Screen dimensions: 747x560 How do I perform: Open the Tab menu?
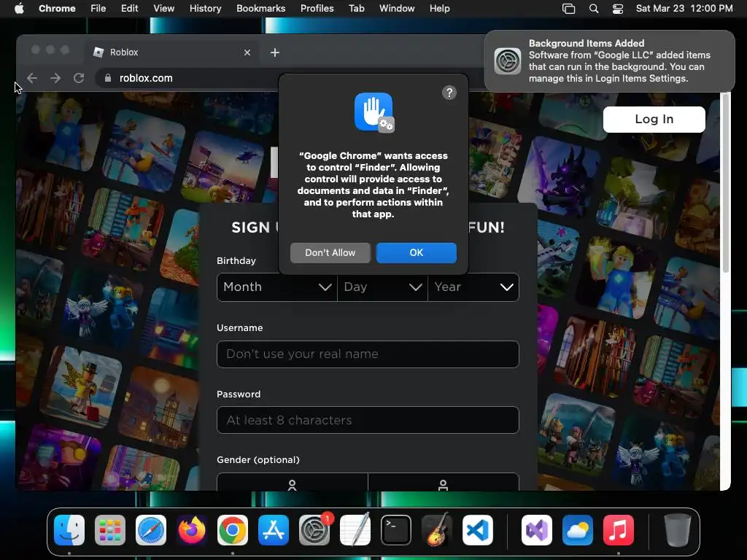click(x=356, y=9)
